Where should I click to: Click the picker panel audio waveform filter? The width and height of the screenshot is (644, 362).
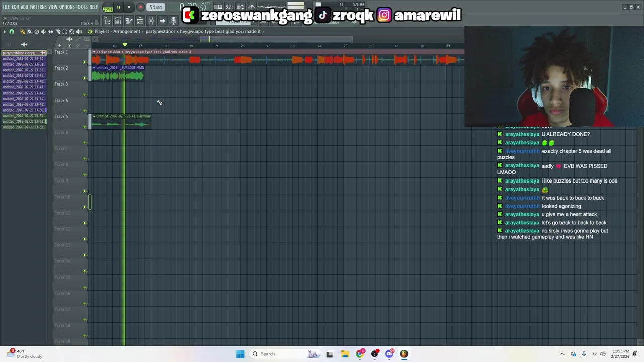click(24, 45)
